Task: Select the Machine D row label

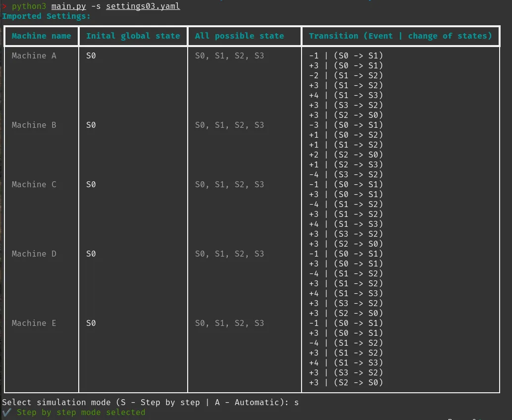Action: click(x=34, y=254)
